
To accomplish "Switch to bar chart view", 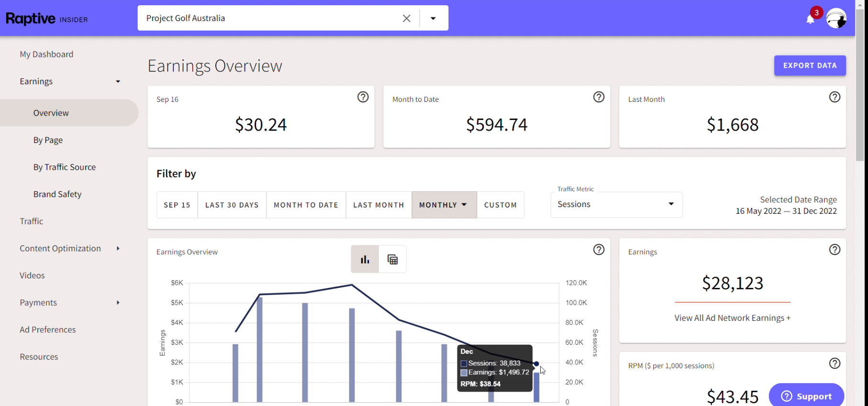I will click(365, 259).
